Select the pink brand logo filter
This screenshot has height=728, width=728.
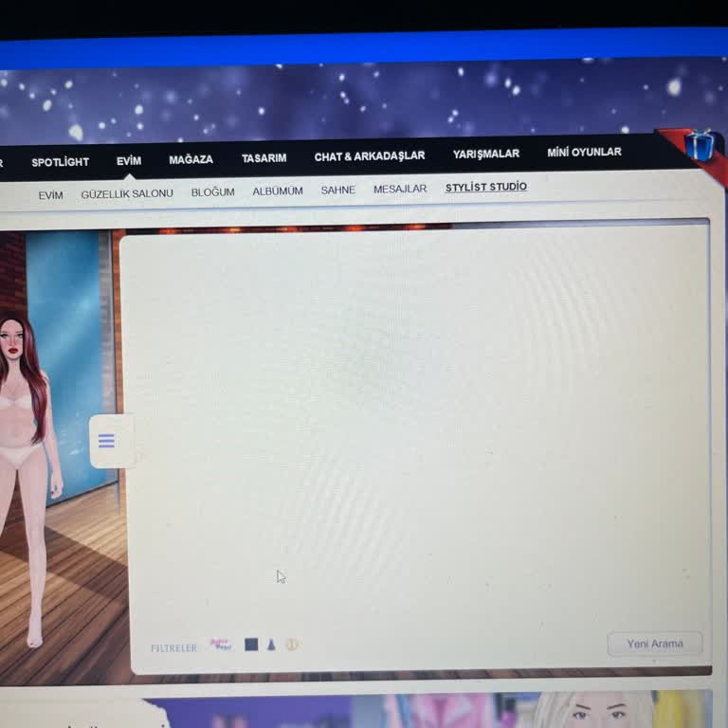(221, 645)
